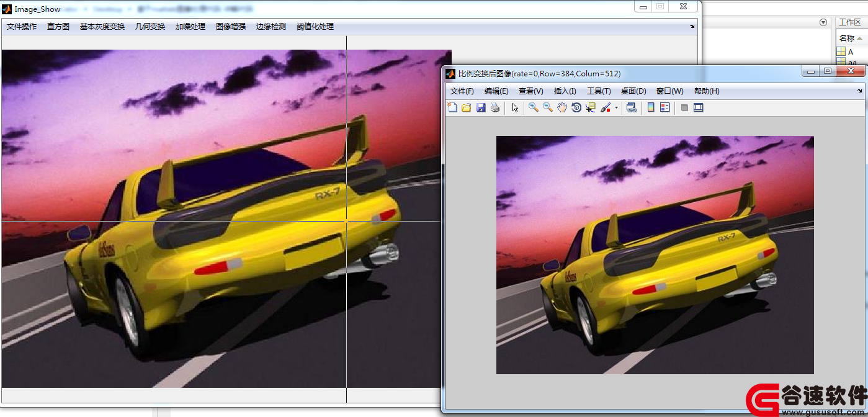Activate the Zoom Out magnifier tool
This screenshot has height=417, width=868.
[x=548, y=107]
